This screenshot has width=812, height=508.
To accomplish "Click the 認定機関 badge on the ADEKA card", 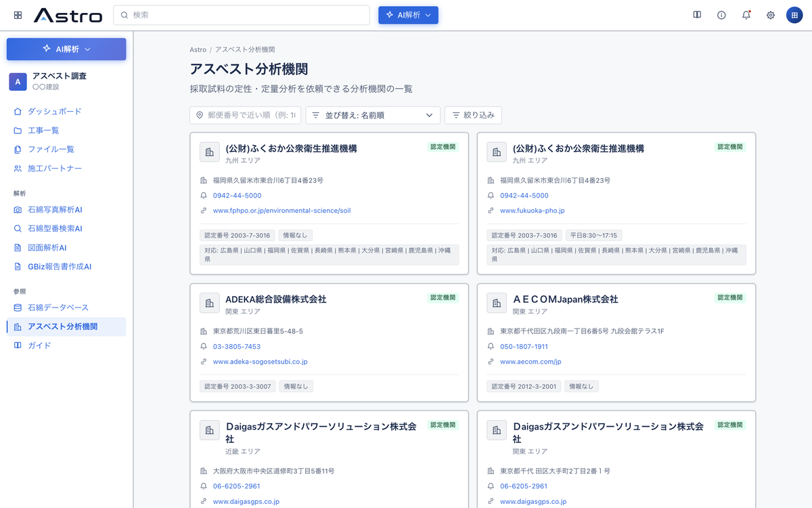I will 443,297.
